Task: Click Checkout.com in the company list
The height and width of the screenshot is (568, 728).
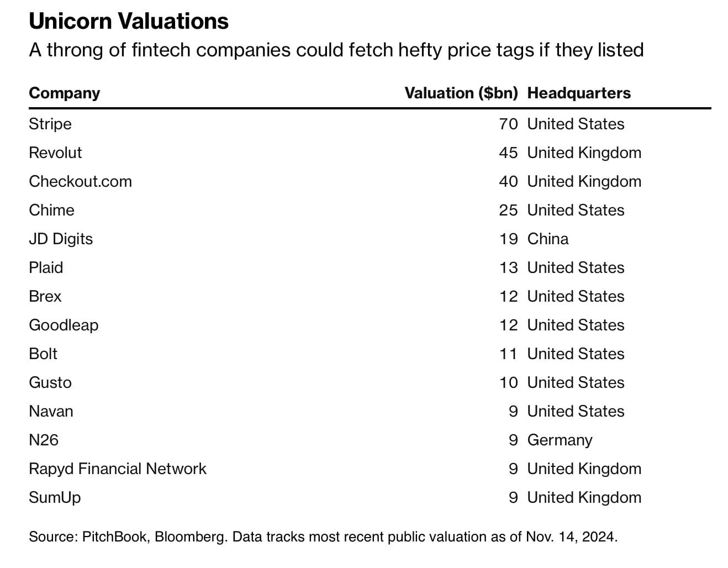Action: coord(80,181)
